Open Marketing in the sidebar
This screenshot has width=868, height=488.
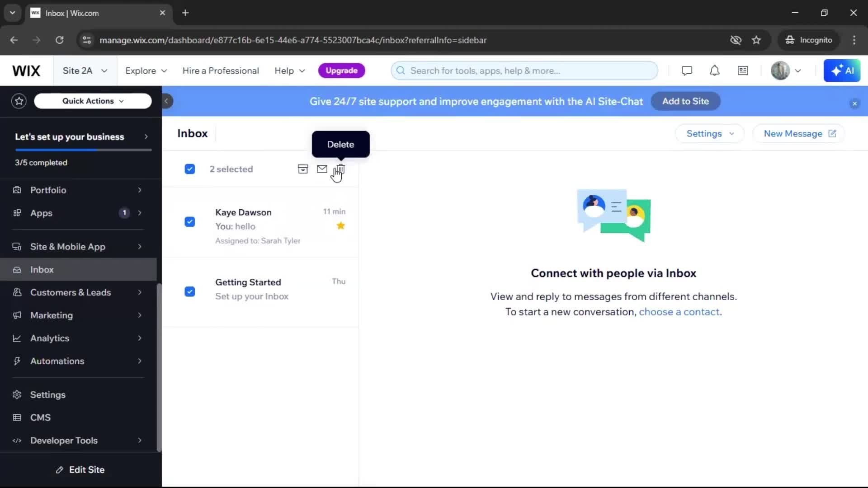point(78,315)
